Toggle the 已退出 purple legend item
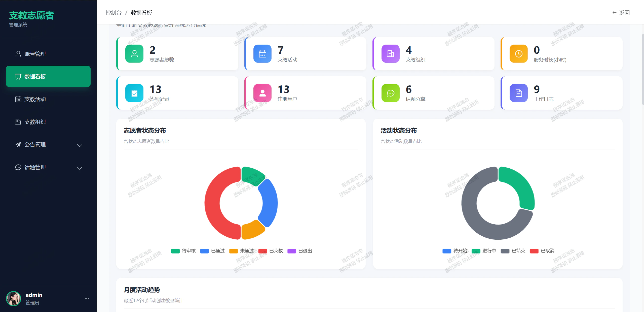 point(300,251)
